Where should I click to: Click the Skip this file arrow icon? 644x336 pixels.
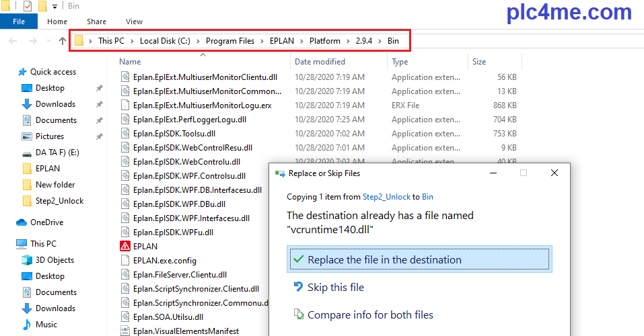[298, 287]
